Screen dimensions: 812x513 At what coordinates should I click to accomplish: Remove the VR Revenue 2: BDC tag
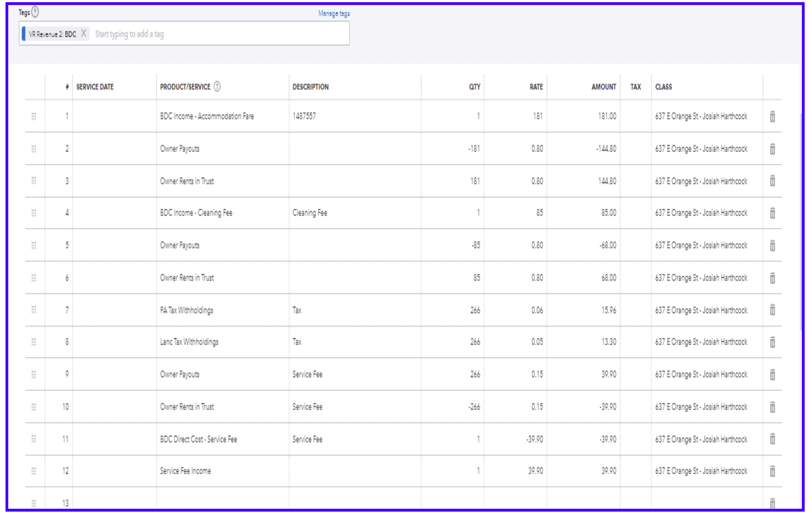(84, 33)
